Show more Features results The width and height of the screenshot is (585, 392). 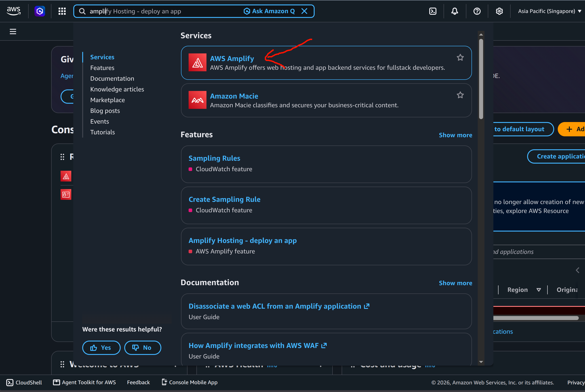point(455,135)
